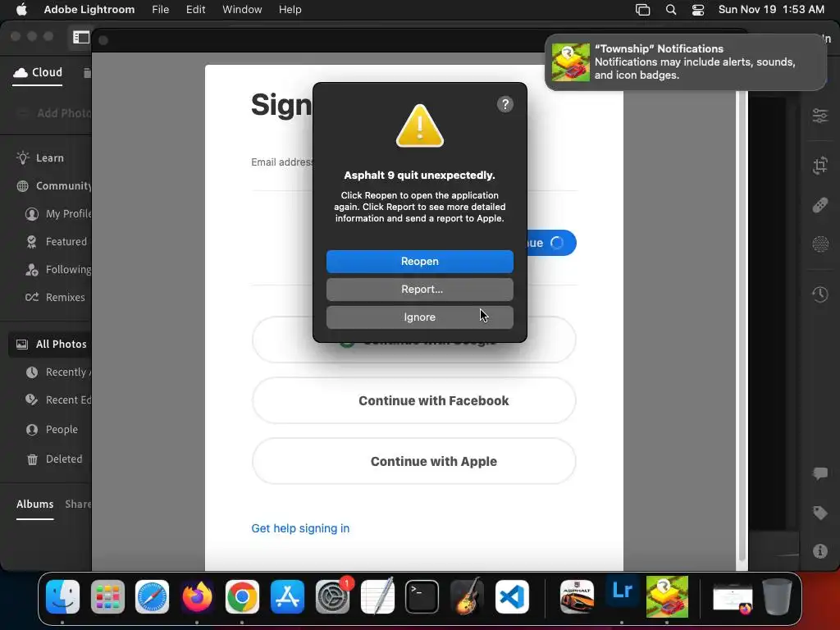Image resolution: width=840 pixels, height=630 pixels.
Task: Toggle the left panel layout icon
Action: (81, 37)
